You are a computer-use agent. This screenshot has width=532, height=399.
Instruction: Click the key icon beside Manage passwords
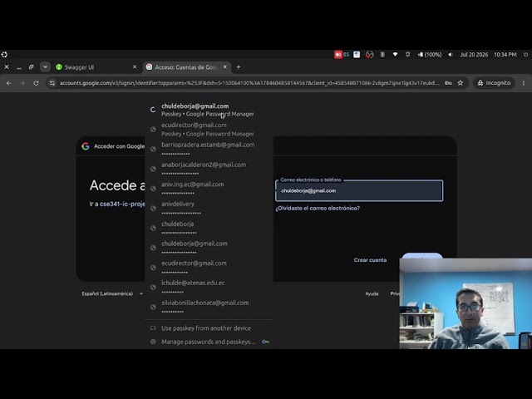click(x=266, y=342)
